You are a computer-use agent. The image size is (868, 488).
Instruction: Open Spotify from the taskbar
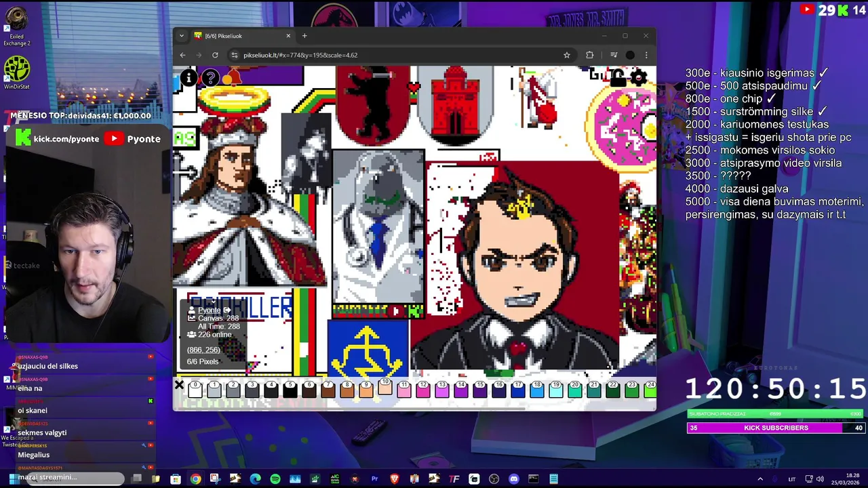[275, 479]
